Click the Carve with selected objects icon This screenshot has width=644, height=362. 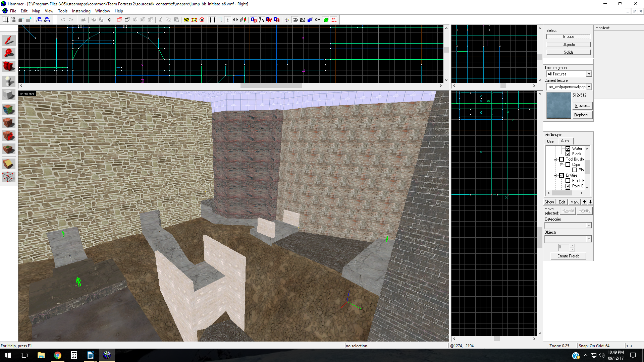[83, 20]
